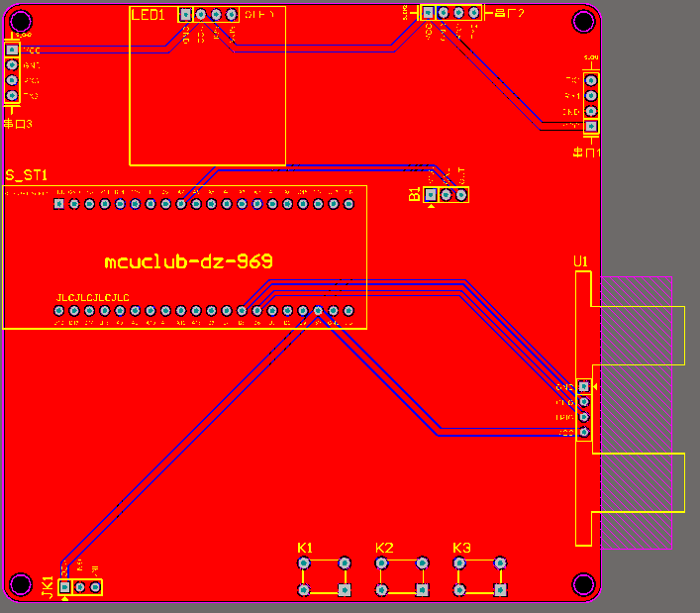Screen dimensions: 700x613
Task: Select the K2 designator label
Action: pyautogui.click(x=384, y=548)
